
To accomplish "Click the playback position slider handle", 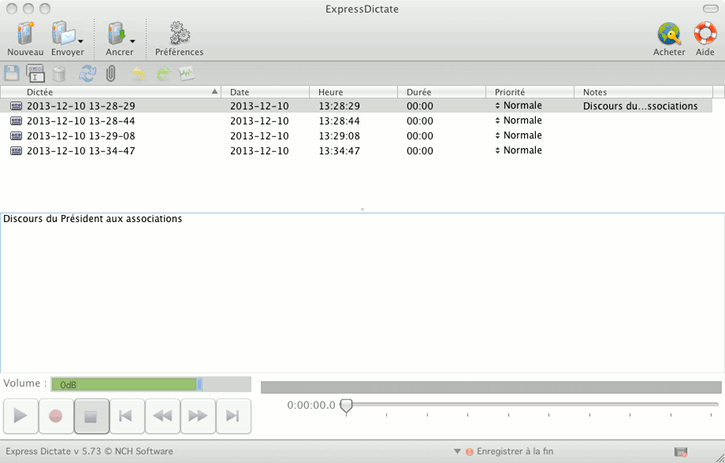I will [x=346, y=406].
